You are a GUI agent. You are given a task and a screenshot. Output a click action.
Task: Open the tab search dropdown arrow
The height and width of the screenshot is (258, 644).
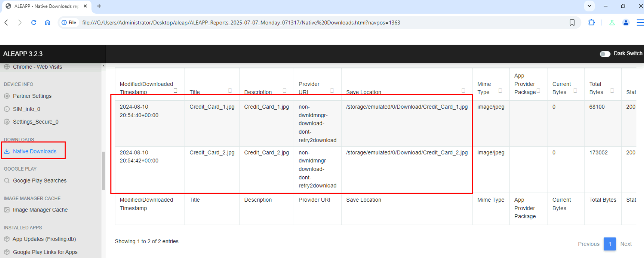[589, 6]
